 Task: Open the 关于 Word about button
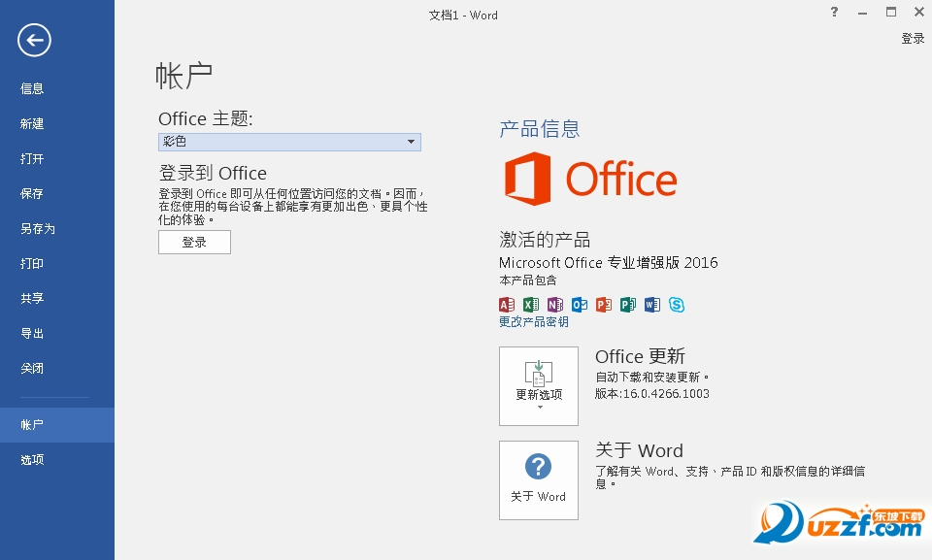pyautogui.click(x=539, y=479)
